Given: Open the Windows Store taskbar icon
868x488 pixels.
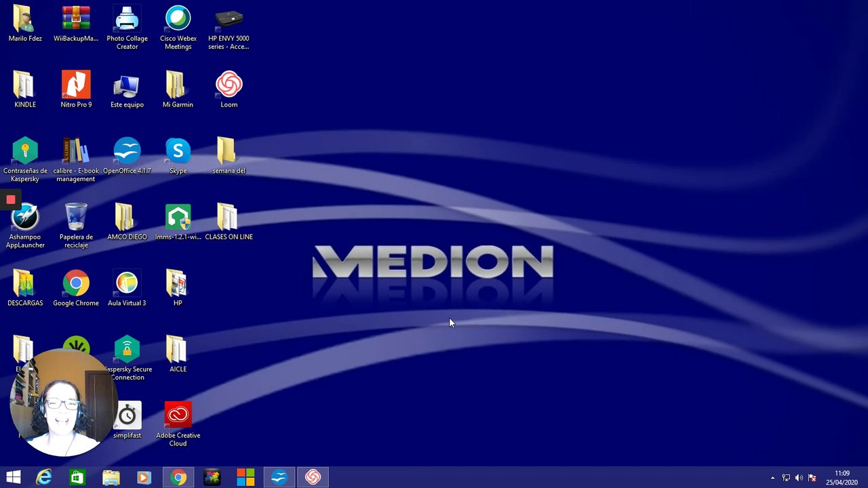Looking at the screenshot, I should (x=77, y=478).
